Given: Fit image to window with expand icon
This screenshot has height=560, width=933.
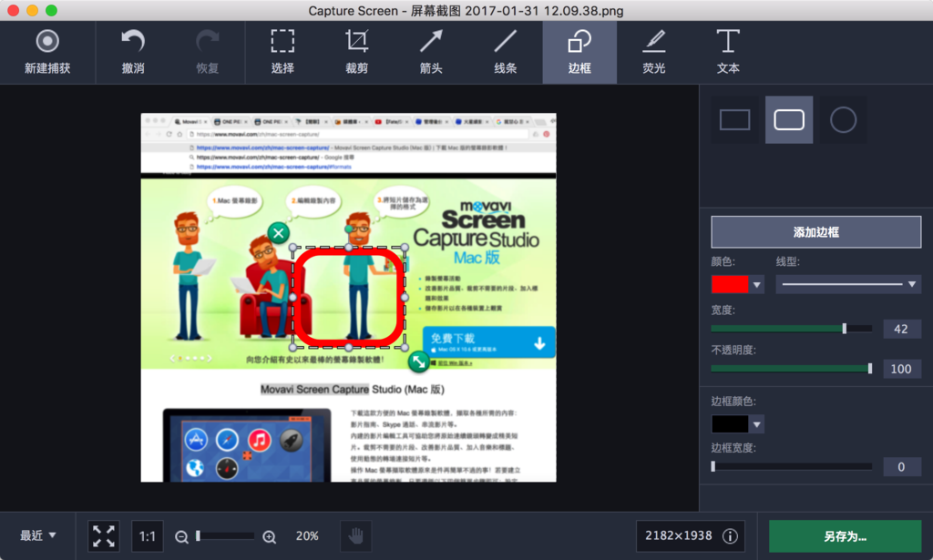Looking at the screenshot, I should [x=104, y=536].
